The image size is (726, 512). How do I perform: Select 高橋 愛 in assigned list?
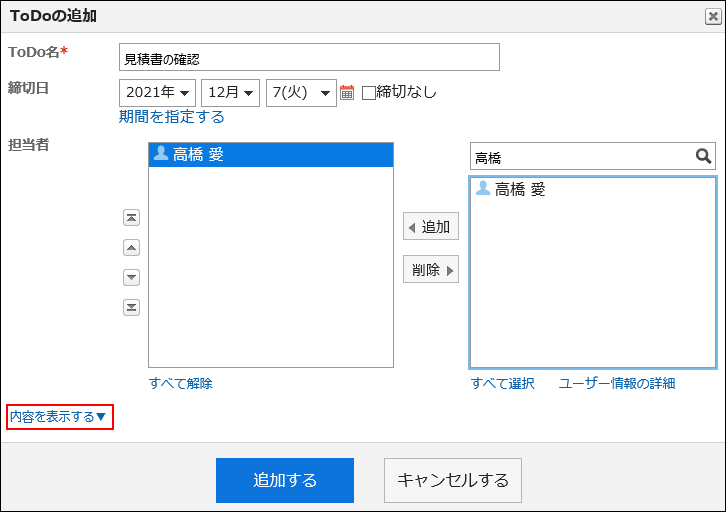click(271, 155)
